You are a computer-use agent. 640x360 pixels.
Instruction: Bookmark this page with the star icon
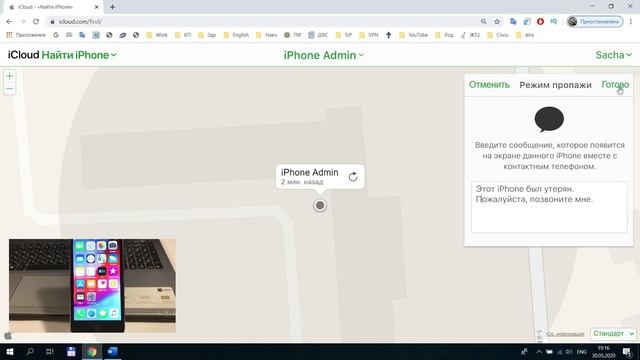click(x=497, y=21)
